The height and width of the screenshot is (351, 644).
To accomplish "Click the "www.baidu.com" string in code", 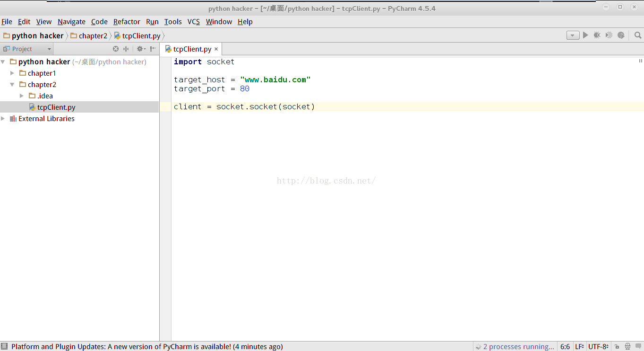I will point(275,80).
